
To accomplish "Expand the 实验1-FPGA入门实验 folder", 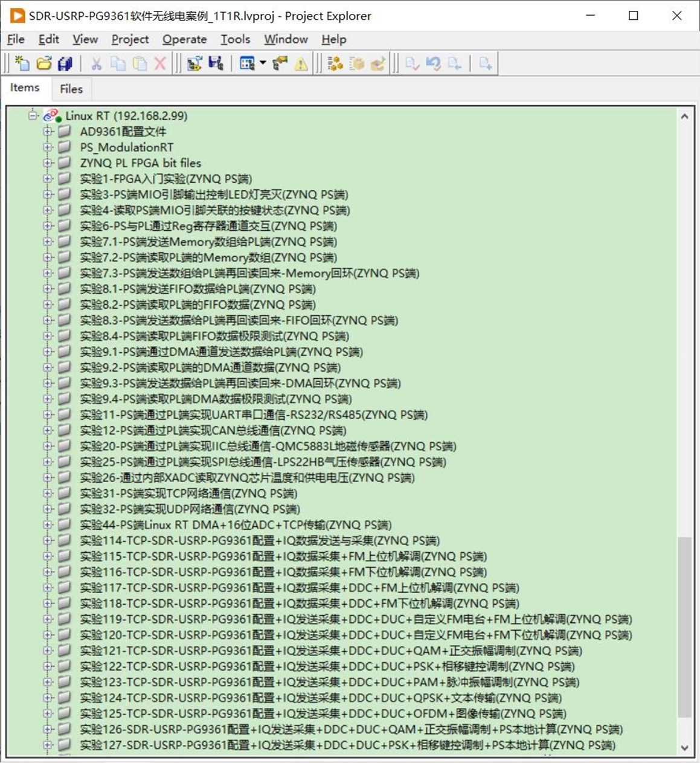I will tap(48, 178).
